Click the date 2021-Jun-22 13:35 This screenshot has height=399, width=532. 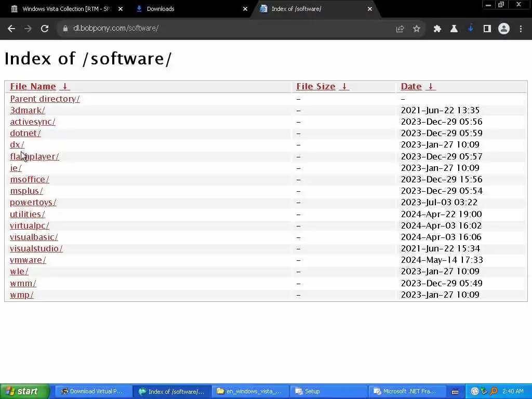click(440, 110)
